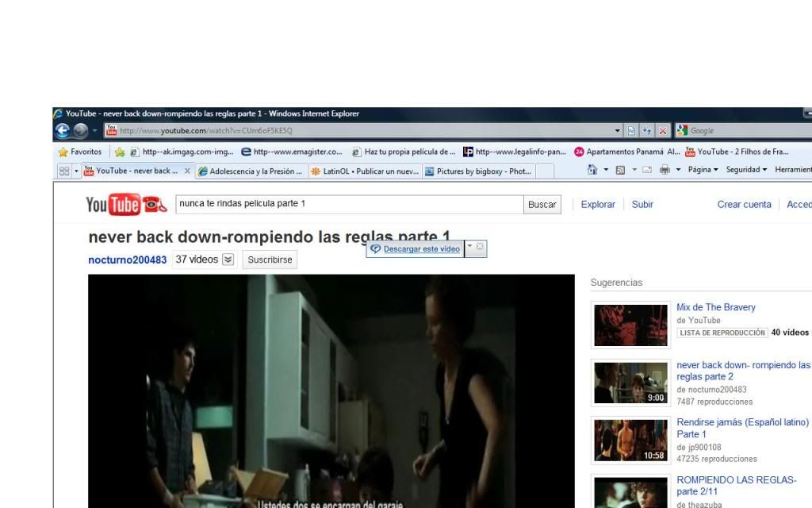This screenshot has height=508, width=812.
Task: Close the Descargar este vídeo popup bar
Action: 480,246
